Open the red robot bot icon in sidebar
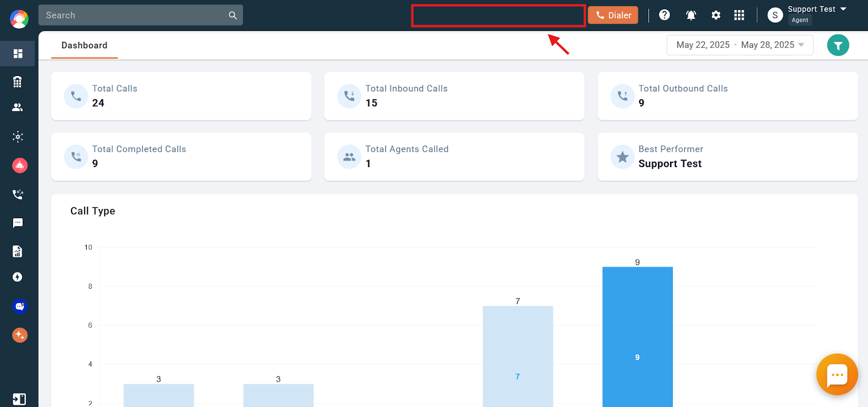Viewport: 868px width, 407px height. click(20, 166)
